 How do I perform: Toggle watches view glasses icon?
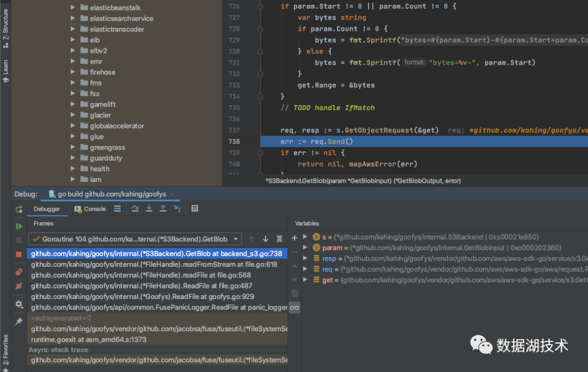(x=295, y=308)
